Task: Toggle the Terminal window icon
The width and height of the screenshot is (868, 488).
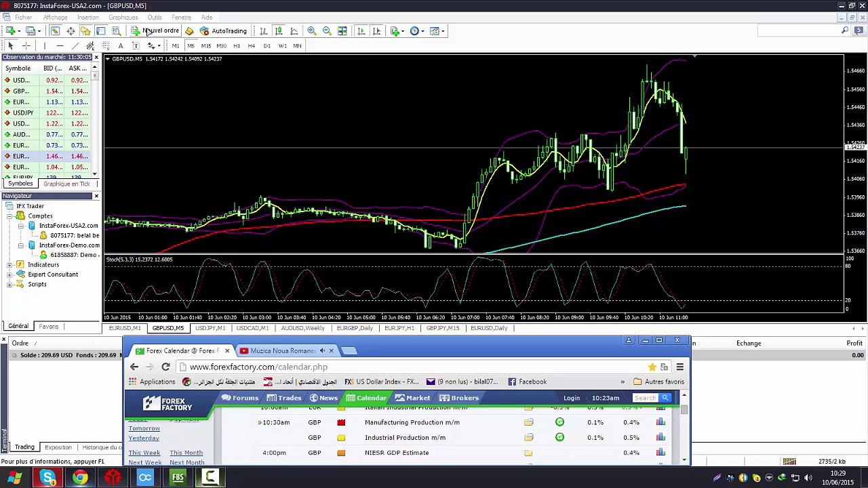Action: (100, 30)
